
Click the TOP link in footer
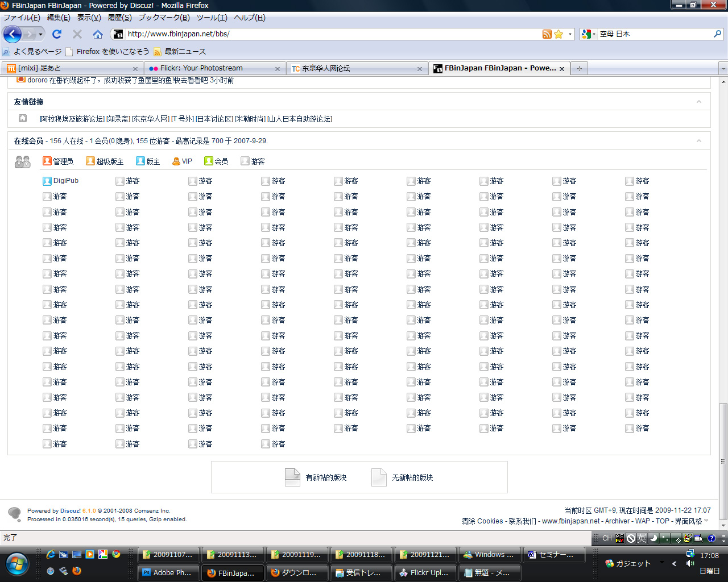tap(663, 521)
